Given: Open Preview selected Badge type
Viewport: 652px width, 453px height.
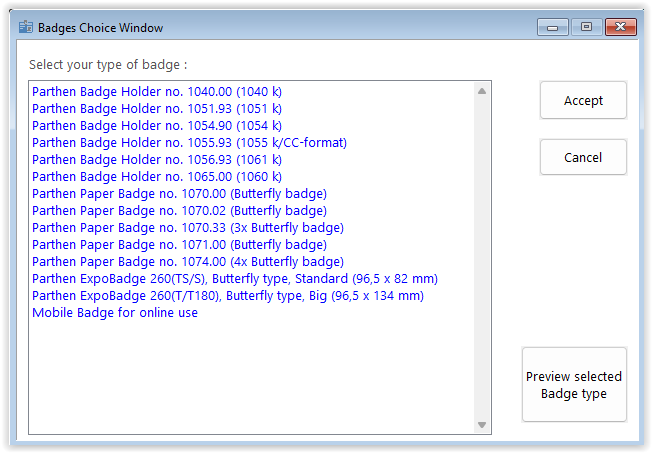Looking at the screenshot, I should [x=574, y=385].
